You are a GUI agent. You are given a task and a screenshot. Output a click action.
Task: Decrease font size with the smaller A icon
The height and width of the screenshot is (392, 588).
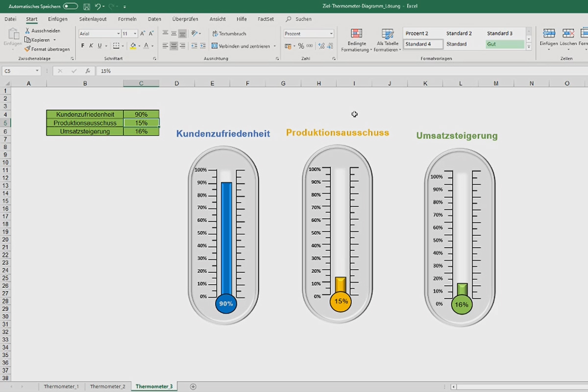coord(150,34)
